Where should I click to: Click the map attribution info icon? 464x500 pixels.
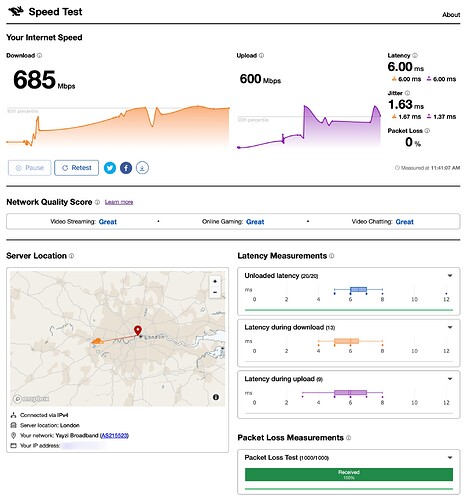tap(216, 397)
